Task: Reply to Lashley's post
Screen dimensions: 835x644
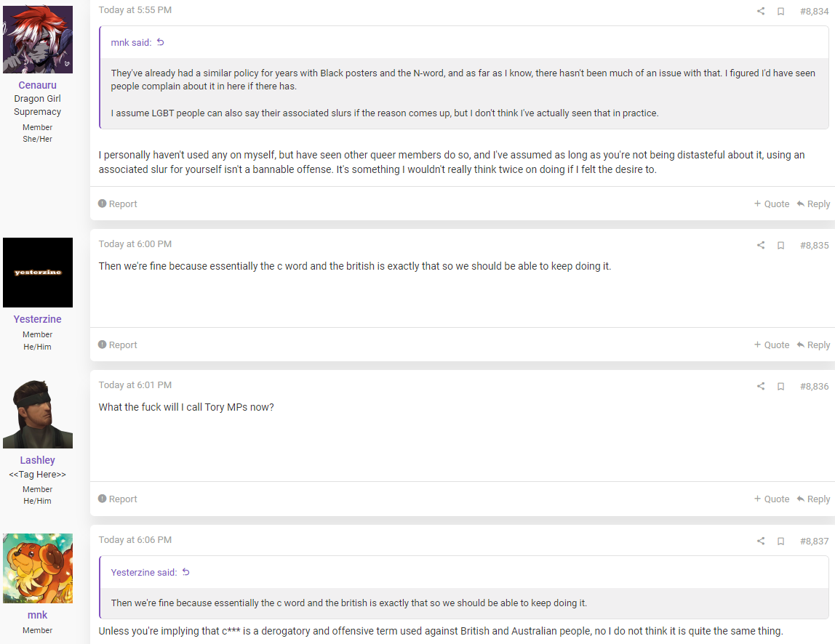Action: tap(813, 499)
